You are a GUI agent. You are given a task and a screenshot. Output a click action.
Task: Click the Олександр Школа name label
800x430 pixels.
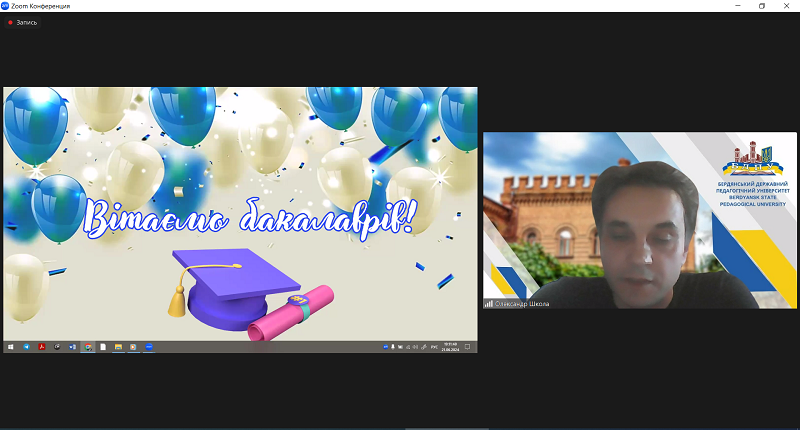coord(522,304)
